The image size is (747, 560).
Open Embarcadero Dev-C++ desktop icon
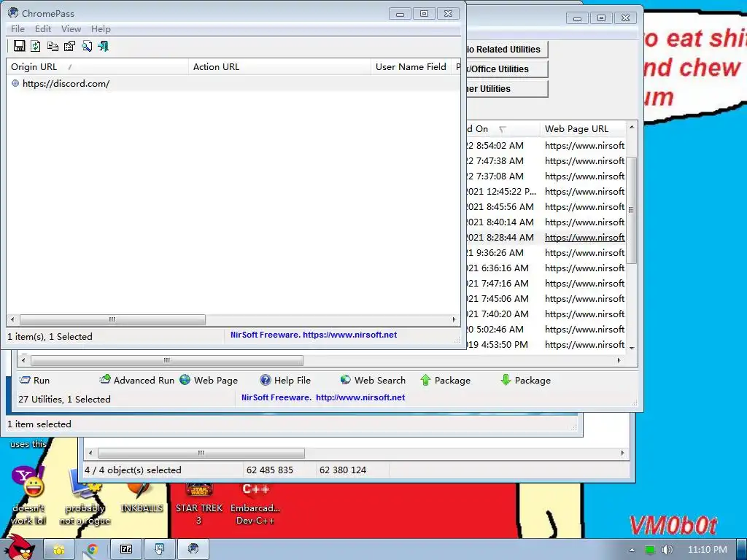255,505
